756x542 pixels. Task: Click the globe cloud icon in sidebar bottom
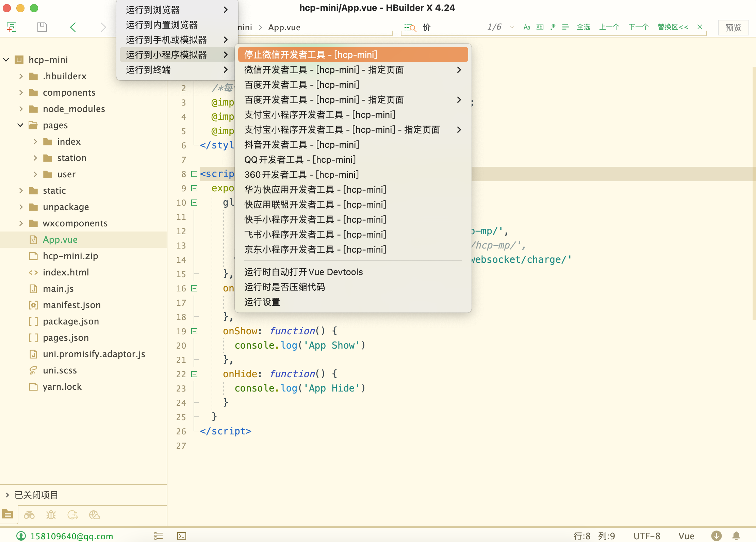pyautogui.click(x=94, y=515)
